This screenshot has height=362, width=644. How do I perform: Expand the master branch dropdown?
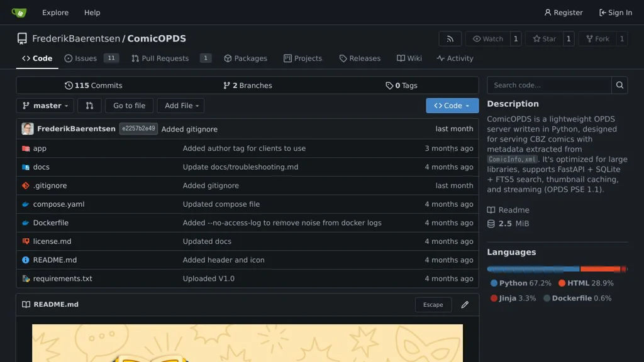tap(45, 106)
